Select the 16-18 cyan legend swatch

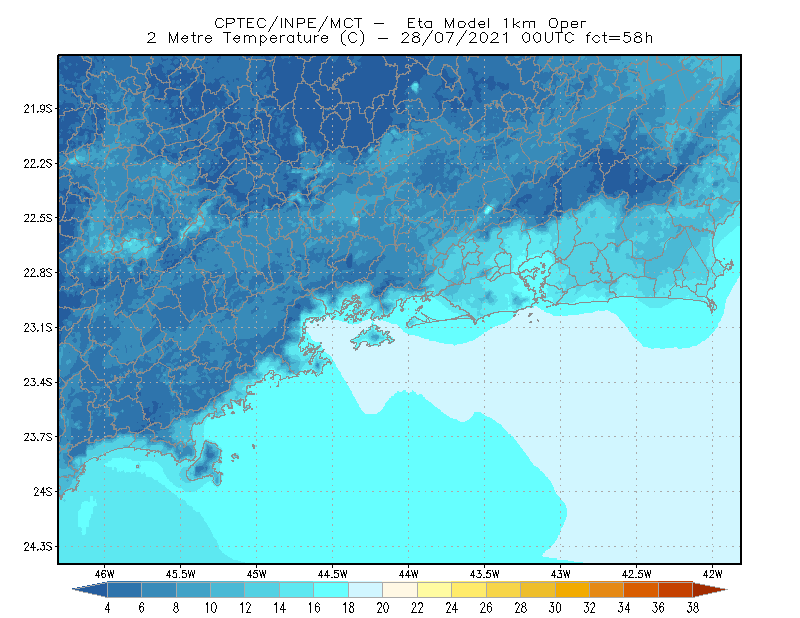click(331, 590)
